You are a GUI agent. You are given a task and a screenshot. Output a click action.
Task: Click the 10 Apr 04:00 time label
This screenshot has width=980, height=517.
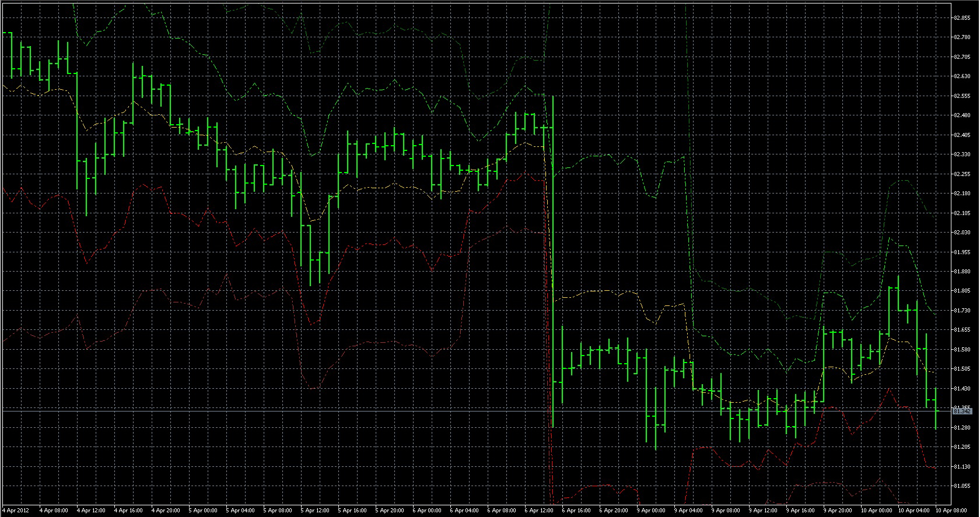pos(914,511)
